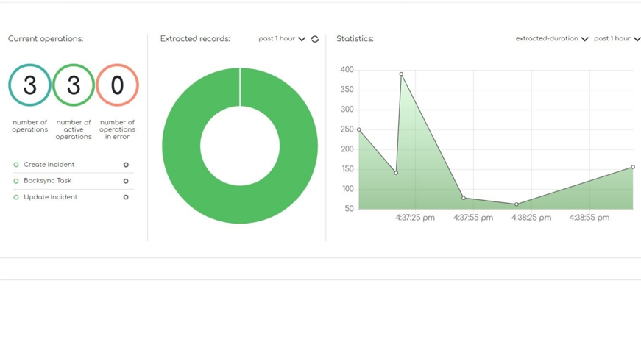Click the operations in error circle
641x364 pixels.
point(117,85)
